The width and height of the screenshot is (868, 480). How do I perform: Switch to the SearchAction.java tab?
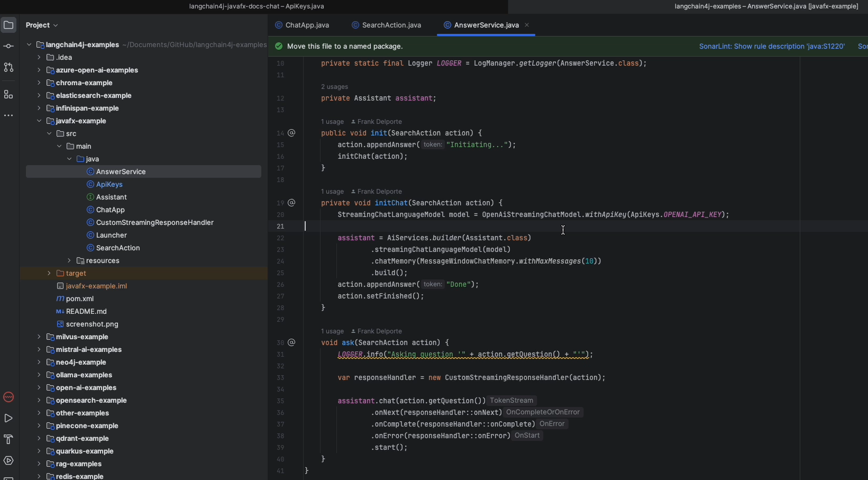click(x=387, y=25)
